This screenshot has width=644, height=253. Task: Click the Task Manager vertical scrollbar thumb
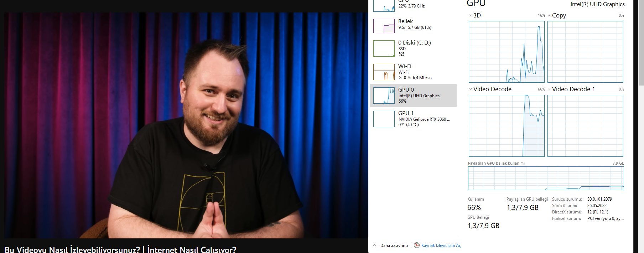pyautogui.click(x=641, y=43)
